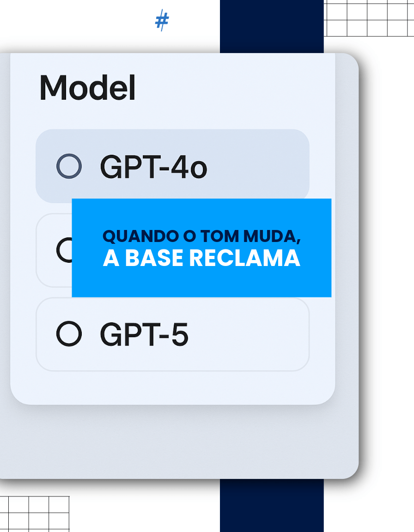The image size is (414, 532).
Task: Click the GPT-5 label text
Action: coord(144,334)
